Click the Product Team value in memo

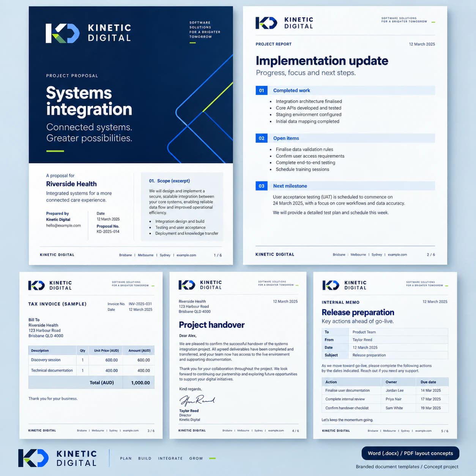click(x=364, y=332)
